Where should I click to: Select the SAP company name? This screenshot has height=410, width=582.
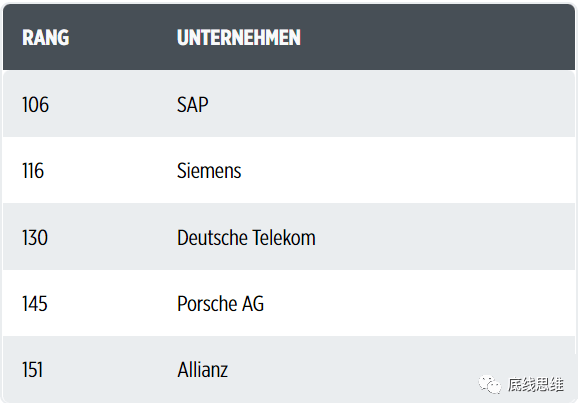[193, 105]
